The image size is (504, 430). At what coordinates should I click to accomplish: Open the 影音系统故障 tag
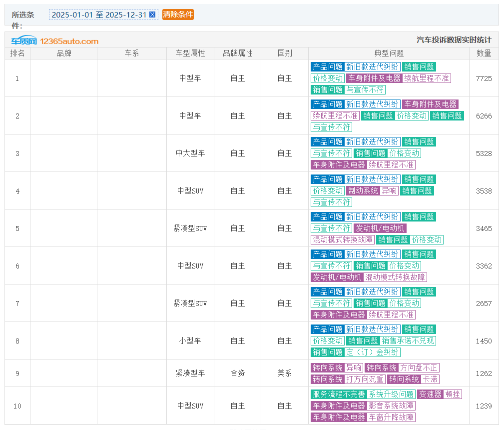(x=391, y=405)
